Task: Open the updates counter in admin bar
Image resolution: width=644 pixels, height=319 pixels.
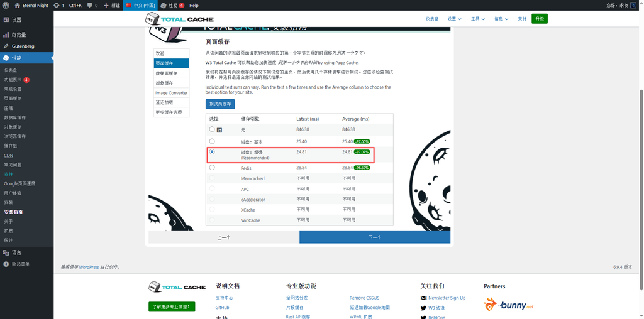Action: 58,5
